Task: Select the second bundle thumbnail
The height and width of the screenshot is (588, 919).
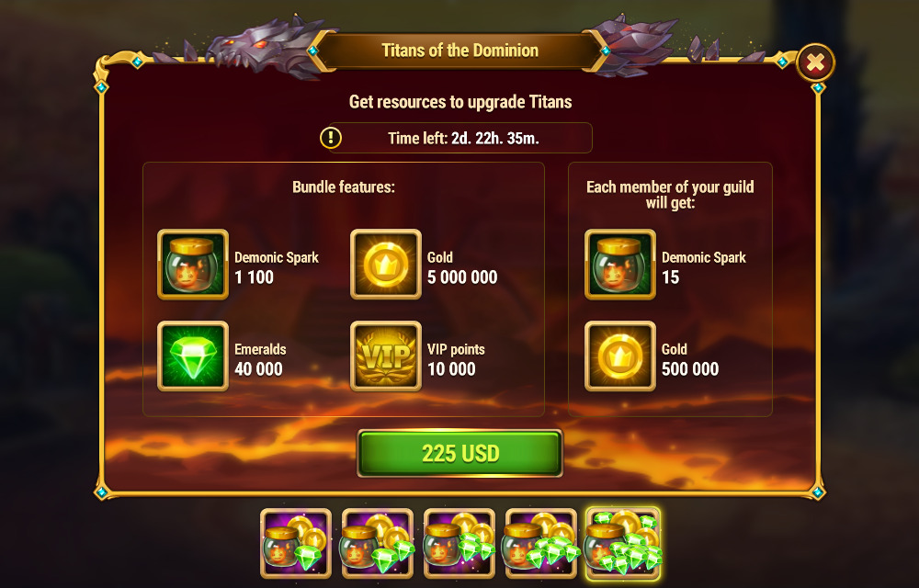Action: tap(378, 544)
